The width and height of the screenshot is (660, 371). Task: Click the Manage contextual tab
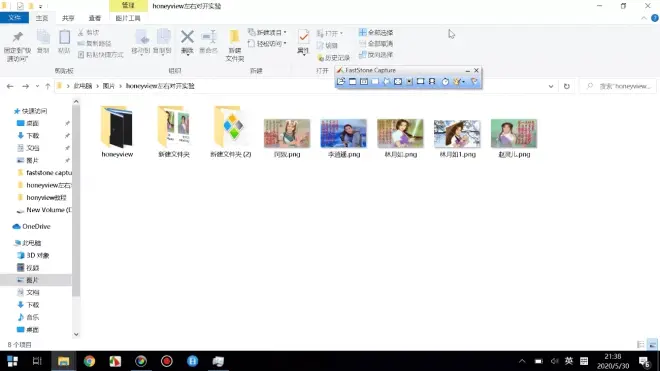pyautogui.click(x=128, y=5)
